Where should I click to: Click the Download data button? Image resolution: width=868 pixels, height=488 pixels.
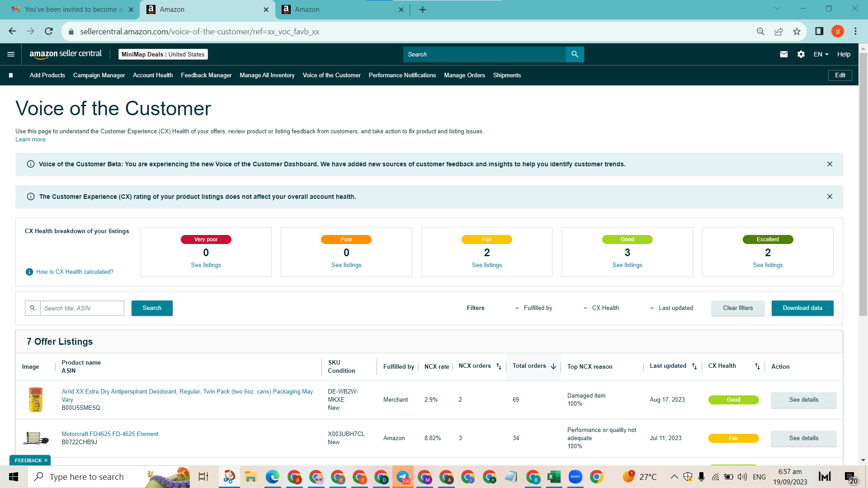coord(802,308)
